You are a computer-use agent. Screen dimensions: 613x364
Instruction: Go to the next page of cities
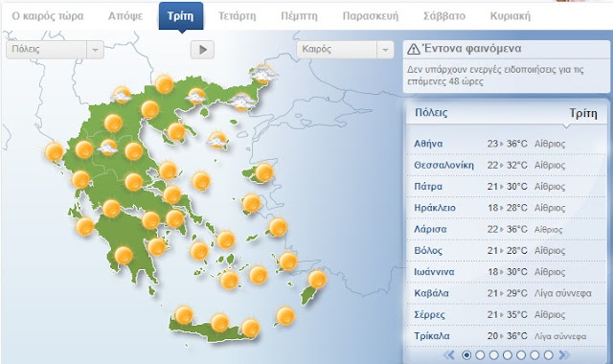click(x=564, y=355)
